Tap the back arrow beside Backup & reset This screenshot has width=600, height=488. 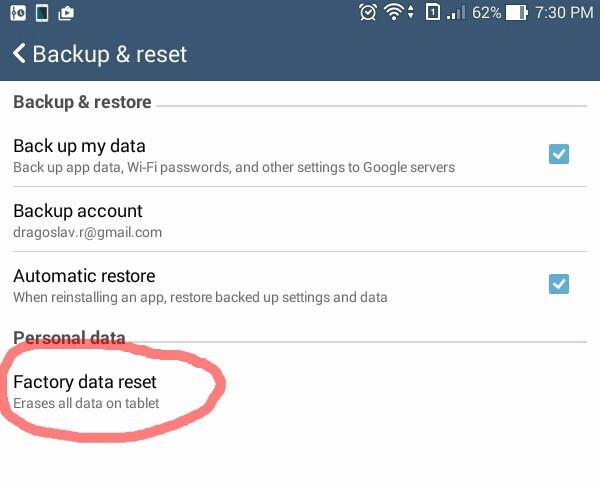click(x=19, y=53)
